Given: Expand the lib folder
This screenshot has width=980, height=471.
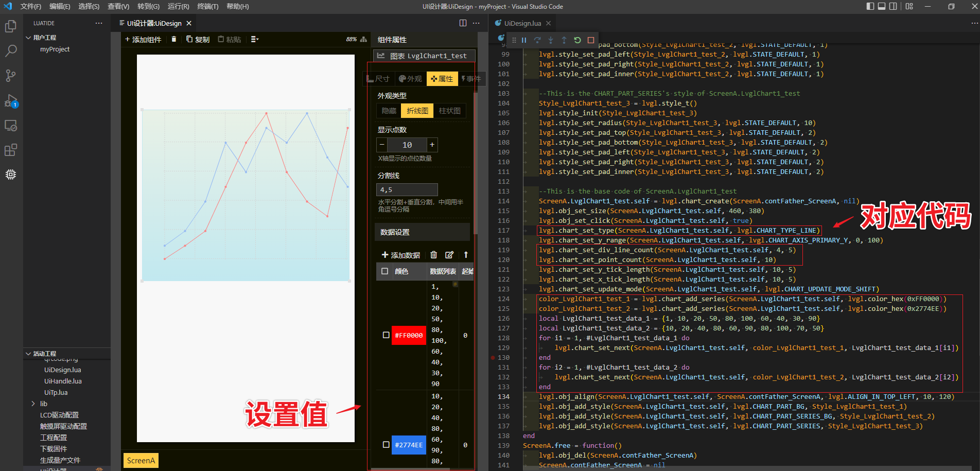Looking at the screenshot, I should [33, 404].
